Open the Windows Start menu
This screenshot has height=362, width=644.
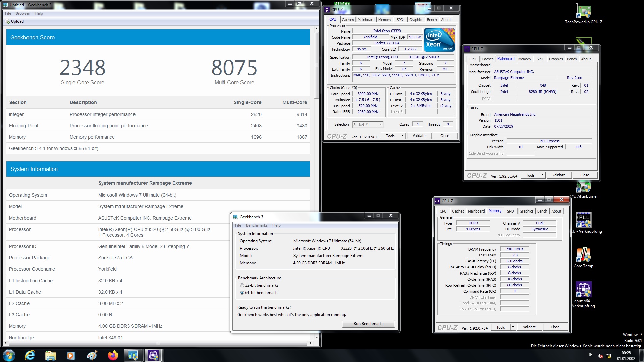[9, 355]
